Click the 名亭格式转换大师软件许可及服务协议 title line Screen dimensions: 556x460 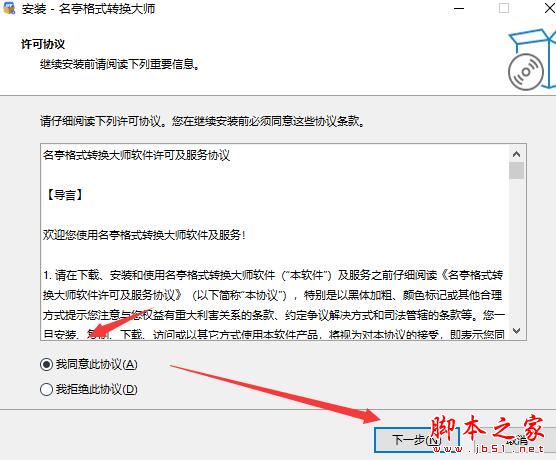[137, 155]
